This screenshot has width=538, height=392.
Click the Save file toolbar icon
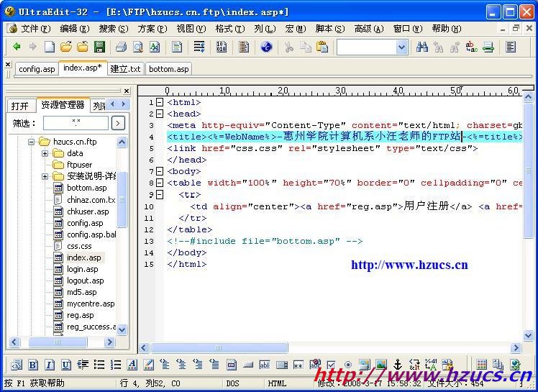tap(99, 47)
